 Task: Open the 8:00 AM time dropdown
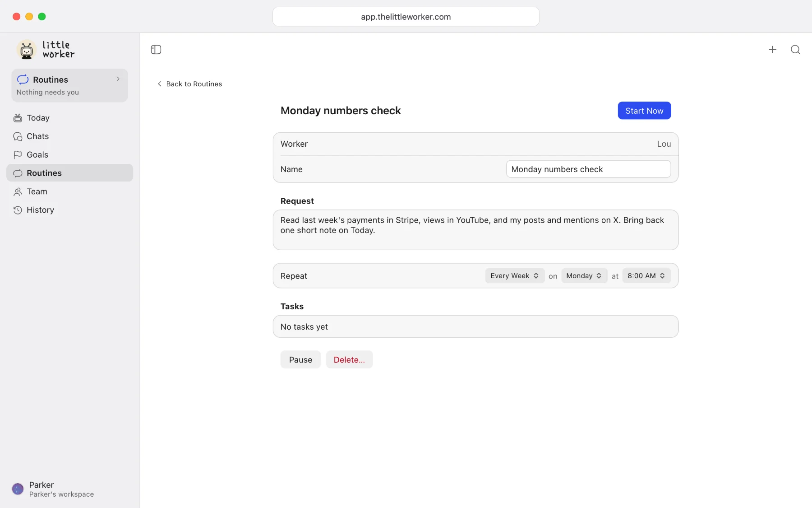pos(646,276)
